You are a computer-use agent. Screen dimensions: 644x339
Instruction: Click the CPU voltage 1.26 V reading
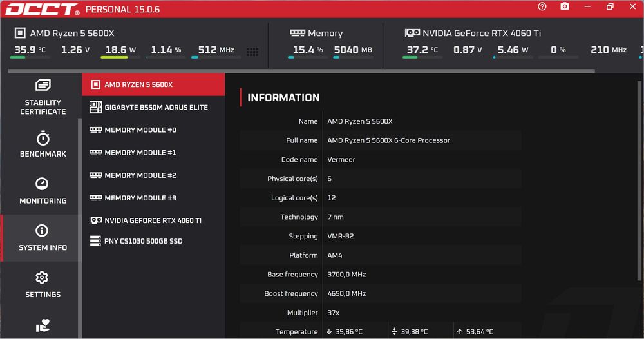[x=75, y=50]
